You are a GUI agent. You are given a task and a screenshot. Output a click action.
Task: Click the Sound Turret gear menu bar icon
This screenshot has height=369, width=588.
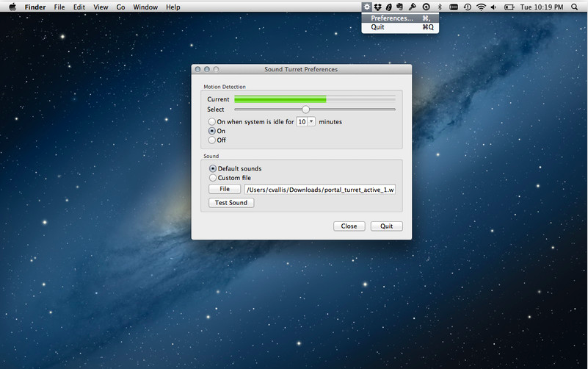367,7
